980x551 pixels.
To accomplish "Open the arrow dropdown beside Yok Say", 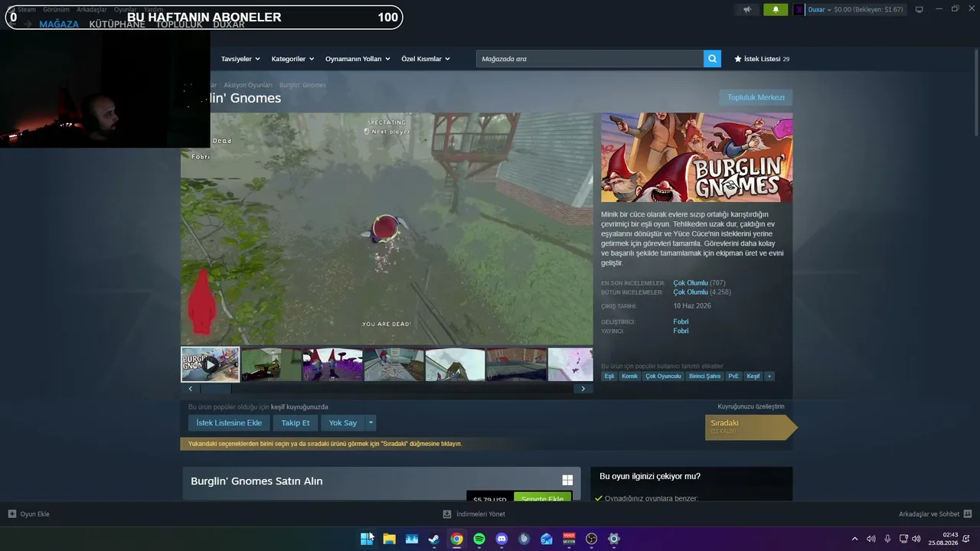I will tap(371, 422).
